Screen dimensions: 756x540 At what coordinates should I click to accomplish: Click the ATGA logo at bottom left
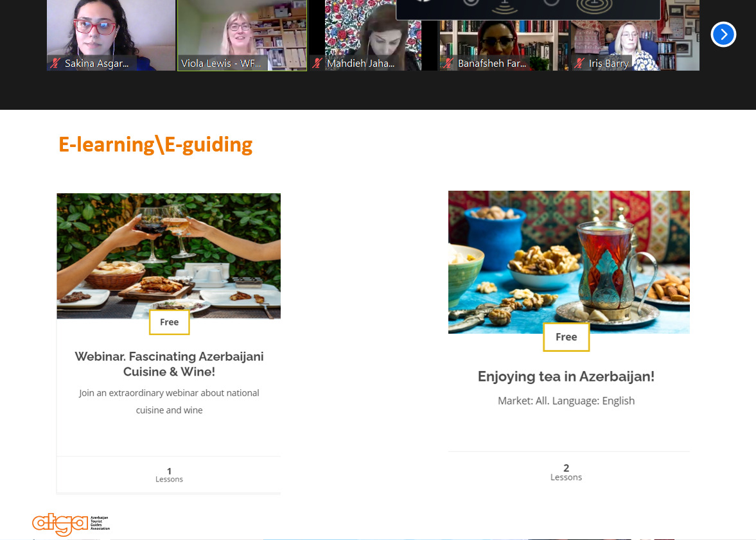coord(71,524)
